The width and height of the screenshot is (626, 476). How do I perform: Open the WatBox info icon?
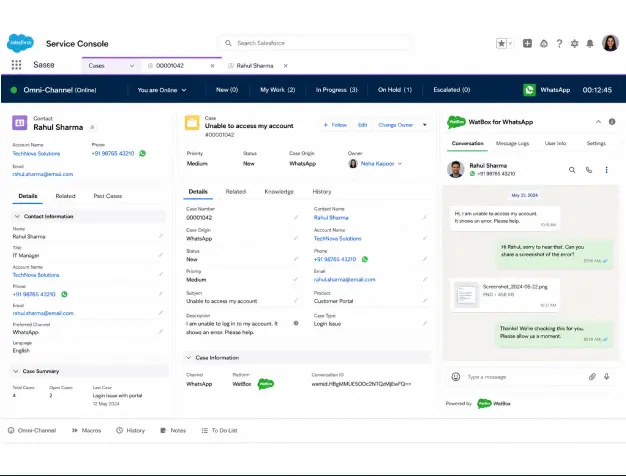(612, 122)
